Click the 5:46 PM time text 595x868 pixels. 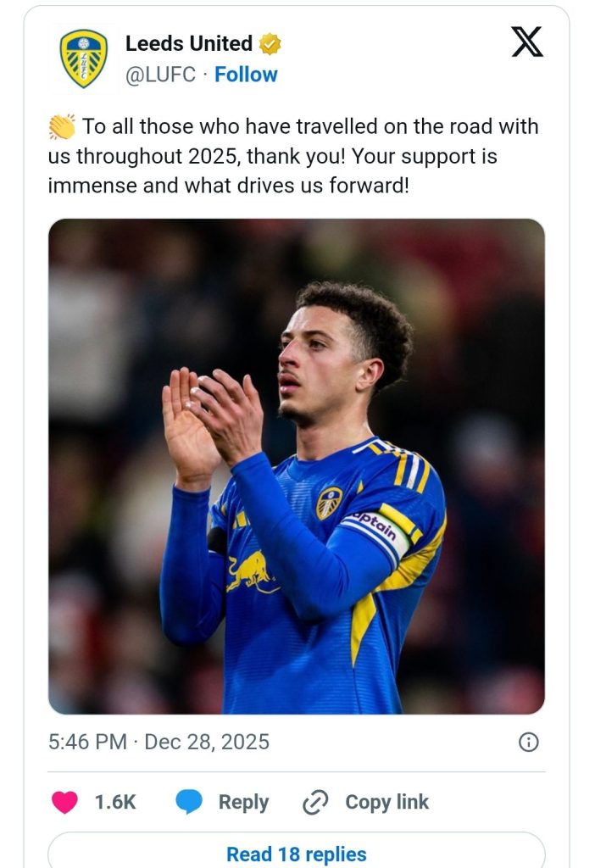click(x=87, y=742)
